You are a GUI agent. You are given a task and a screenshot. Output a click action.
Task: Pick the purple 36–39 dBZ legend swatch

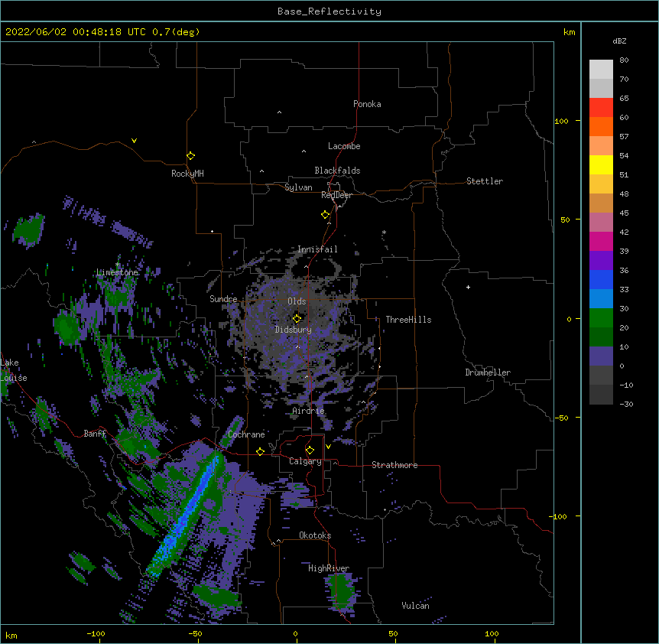click(x=601, y=260)
